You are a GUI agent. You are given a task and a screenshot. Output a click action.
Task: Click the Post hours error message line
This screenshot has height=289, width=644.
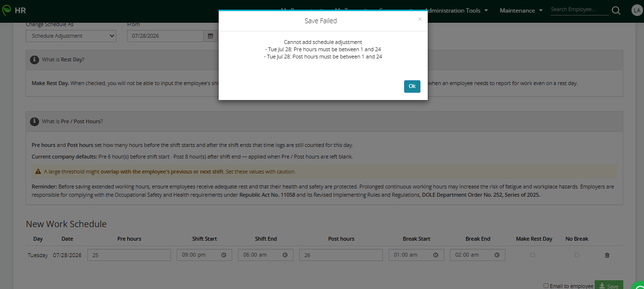click(x=323, y=57)
